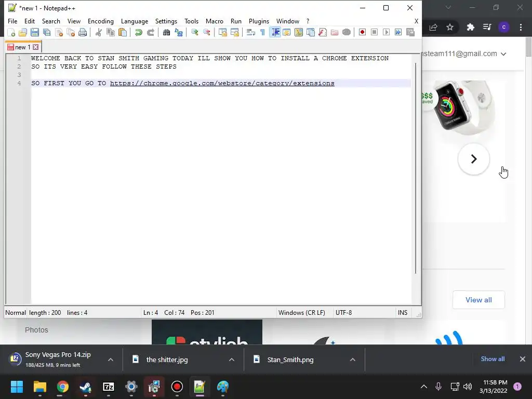Image resolution: width=532 pixels, height=399 pixels.
Task: Open Find with the binoculars icon
Action: click(166, 32)
